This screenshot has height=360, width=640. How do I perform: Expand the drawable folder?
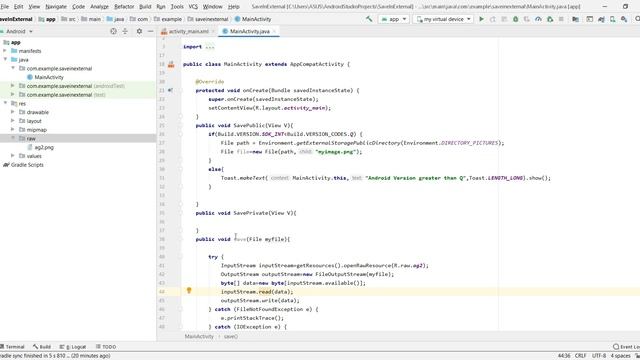[13, 112]
